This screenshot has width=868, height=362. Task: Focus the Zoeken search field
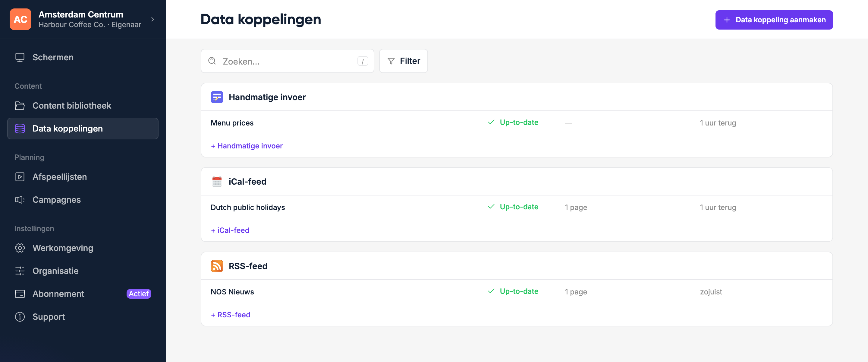(288, 61)
